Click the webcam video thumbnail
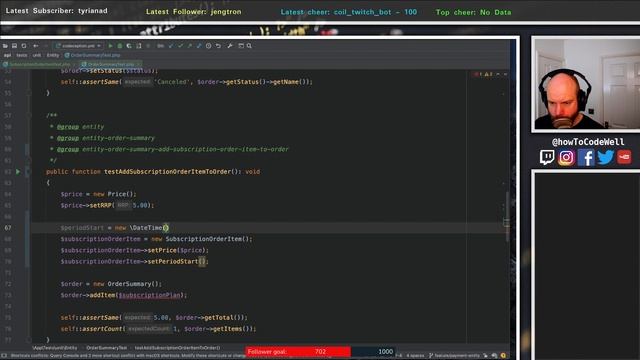 [587, 84]
